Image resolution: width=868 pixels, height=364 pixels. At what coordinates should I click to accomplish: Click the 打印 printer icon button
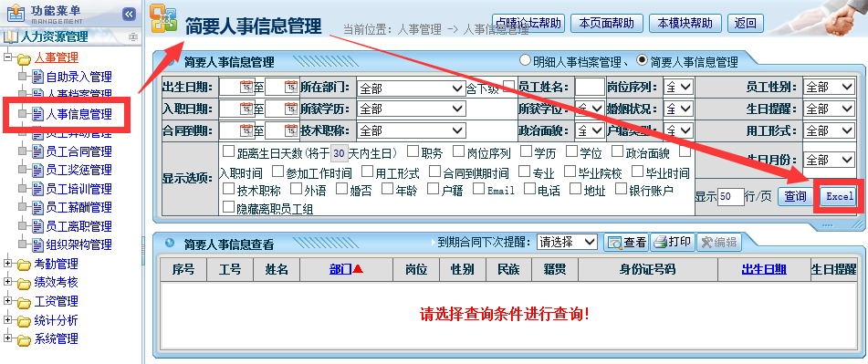tap(673, 243)
